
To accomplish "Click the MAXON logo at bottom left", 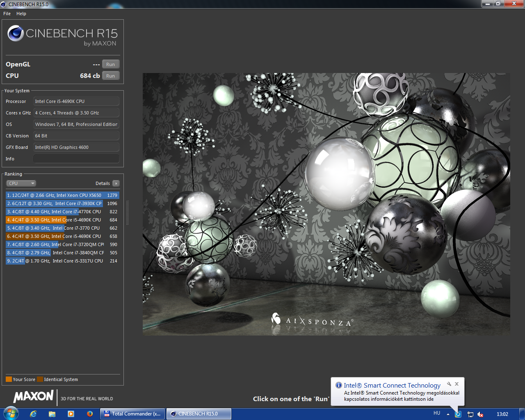I will [33, 396].
